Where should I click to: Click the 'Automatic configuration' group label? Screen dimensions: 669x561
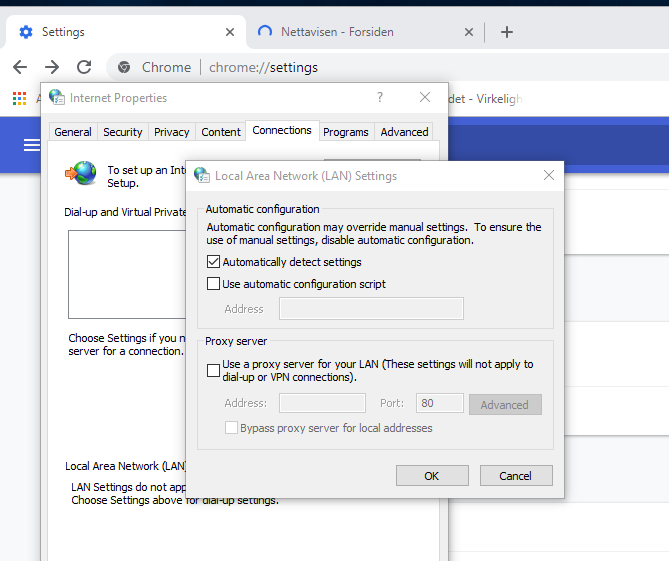[x=262, y=209]
